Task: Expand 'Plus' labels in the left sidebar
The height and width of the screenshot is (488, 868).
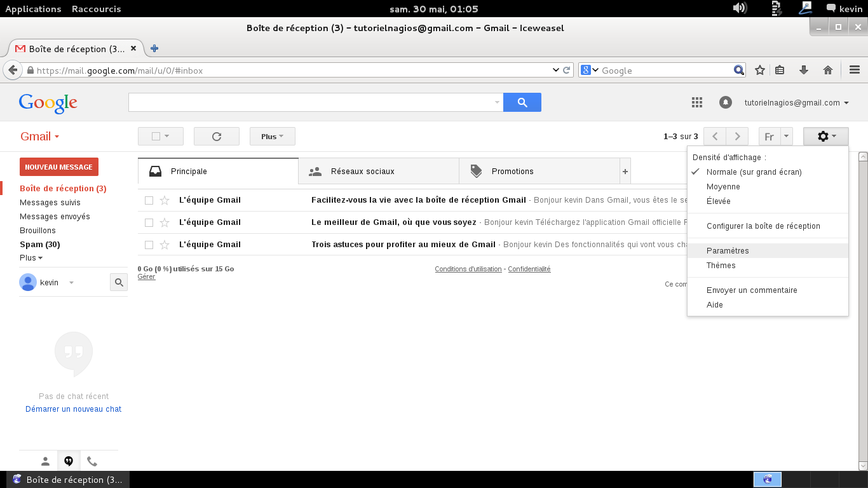Action: pyautogui.click(x=31, y=258)
